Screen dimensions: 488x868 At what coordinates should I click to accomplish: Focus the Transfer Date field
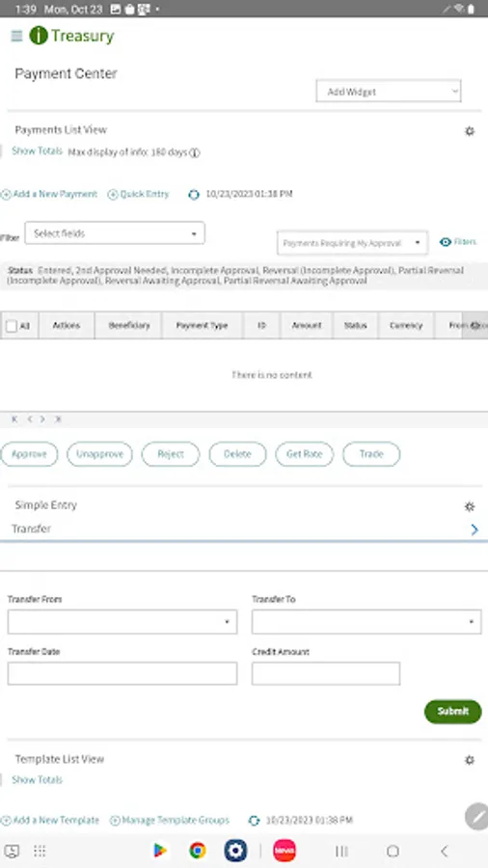pos(122,674)
